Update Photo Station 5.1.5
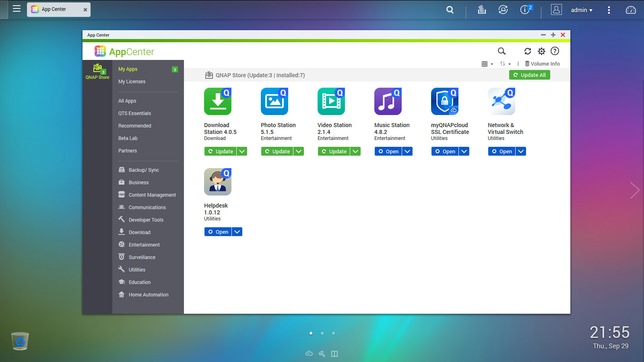644x362 pixels. [277, 151]
